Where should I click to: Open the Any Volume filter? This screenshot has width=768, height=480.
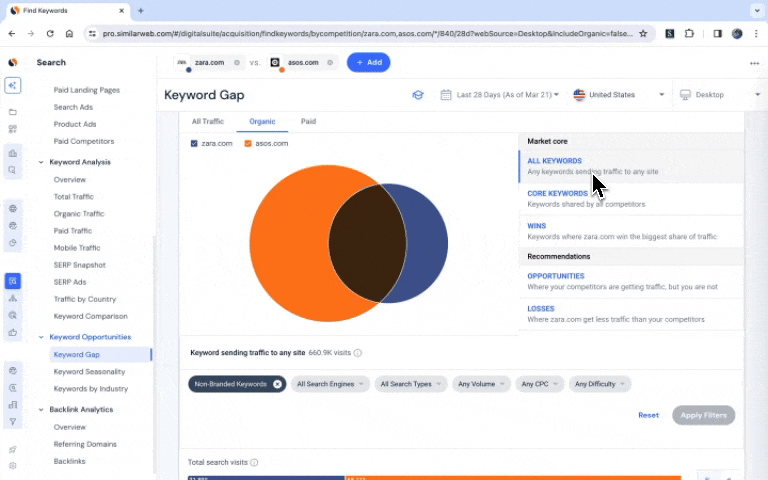(481, 384)
